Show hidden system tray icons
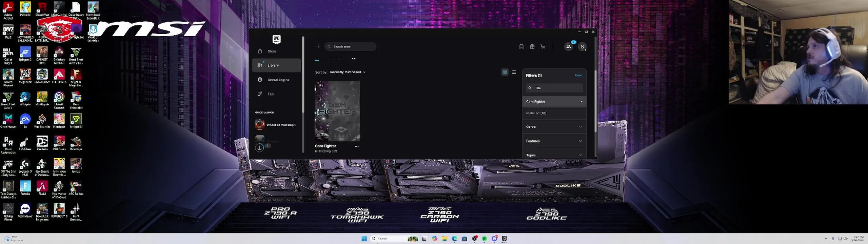This screenshot has width=868, height=244. click(x=826, y=239)
